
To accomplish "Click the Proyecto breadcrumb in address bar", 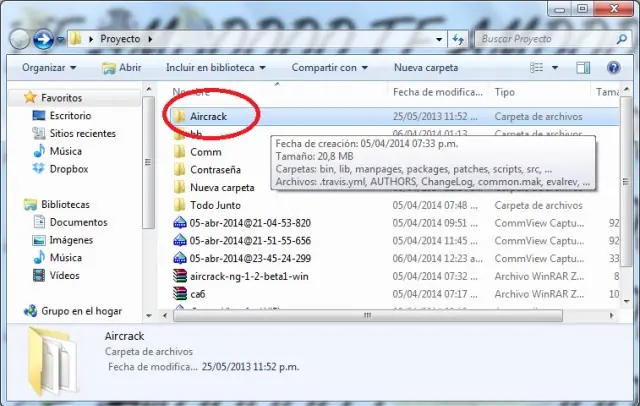I will coord(120,39).
